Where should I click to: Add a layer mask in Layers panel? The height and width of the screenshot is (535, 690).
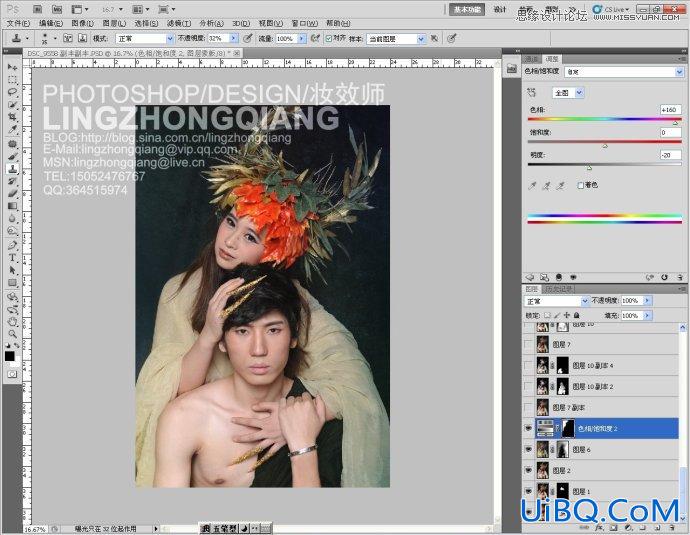coord(613,527)
